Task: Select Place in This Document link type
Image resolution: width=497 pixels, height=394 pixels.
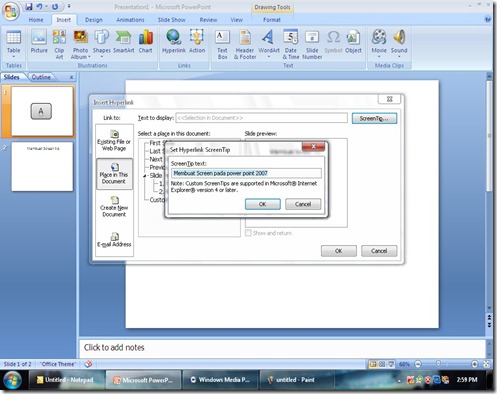Action: click(x=114, y=174)
